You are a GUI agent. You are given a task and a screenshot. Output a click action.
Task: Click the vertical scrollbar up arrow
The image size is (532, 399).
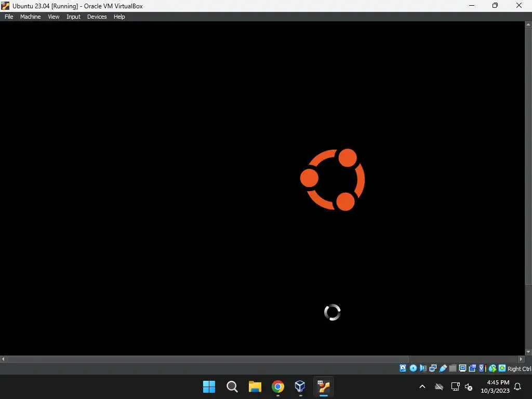[528, 24]
